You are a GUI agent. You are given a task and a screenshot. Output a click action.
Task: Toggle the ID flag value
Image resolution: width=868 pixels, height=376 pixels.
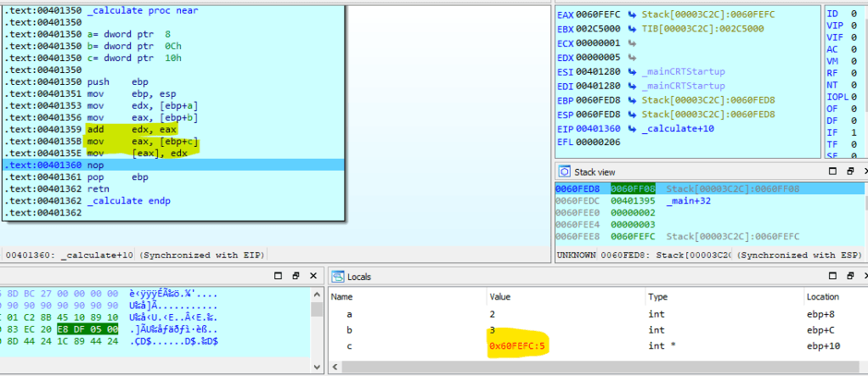pyautogui.click(x=854, y=14)
